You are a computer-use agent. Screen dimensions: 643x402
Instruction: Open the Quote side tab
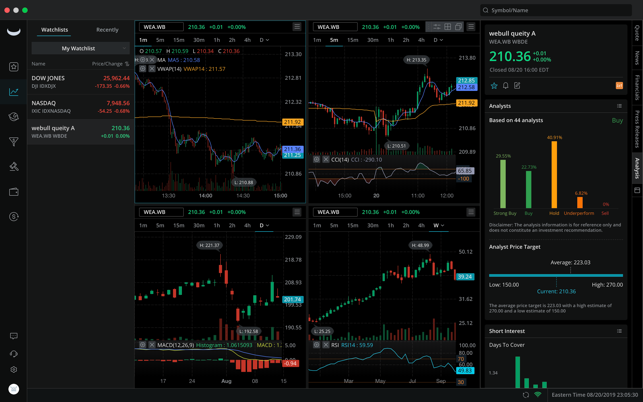[x=637, y=33]
